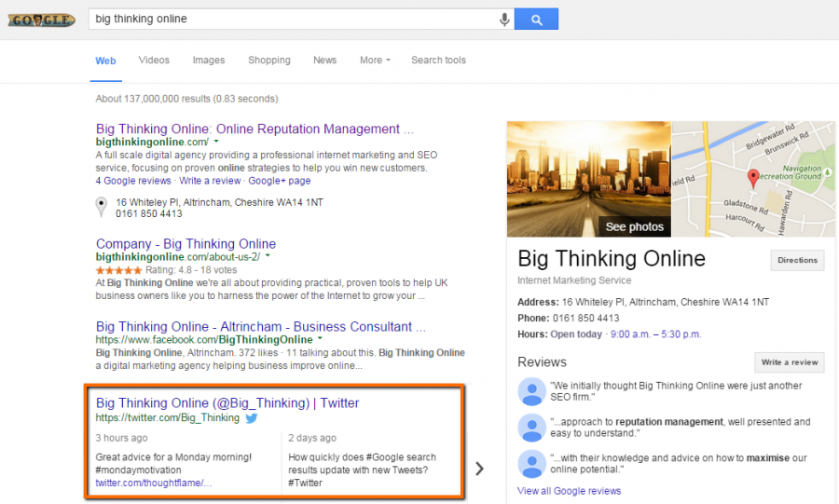Click the tweet about #Google search results
839x504 pixels.
click(x=362, y=470)
